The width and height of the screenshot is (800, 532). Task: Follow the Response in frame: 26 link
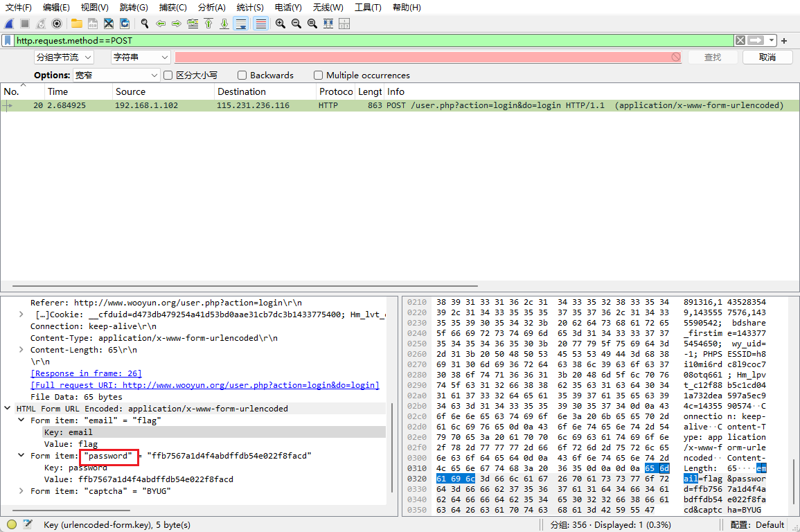tap(86, 373)
